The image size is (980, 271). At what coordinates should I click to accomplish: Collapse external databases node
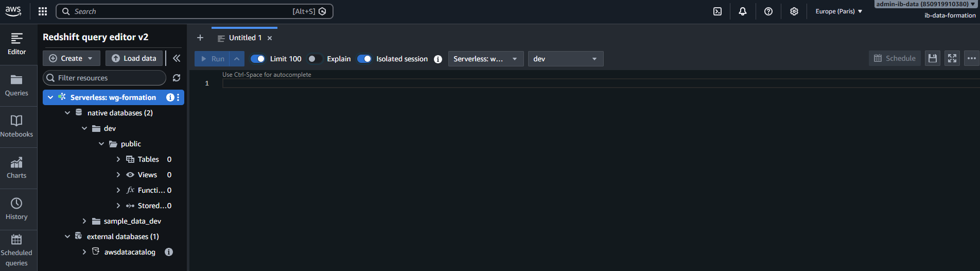click(x=67, y=236)
